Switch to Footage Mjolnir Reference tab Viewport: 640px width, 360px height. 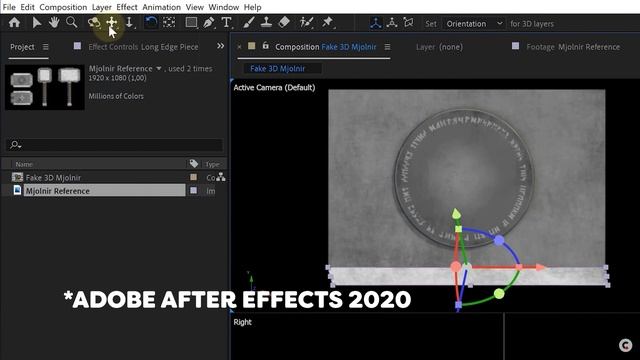[x=573, y=47]
